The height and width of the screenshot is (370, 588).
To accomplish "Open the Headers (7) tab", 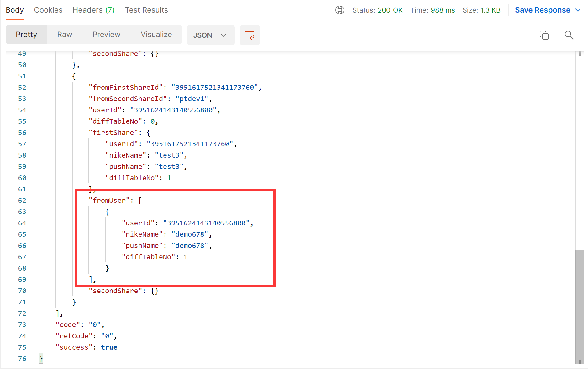I will (x=94, y=10).
